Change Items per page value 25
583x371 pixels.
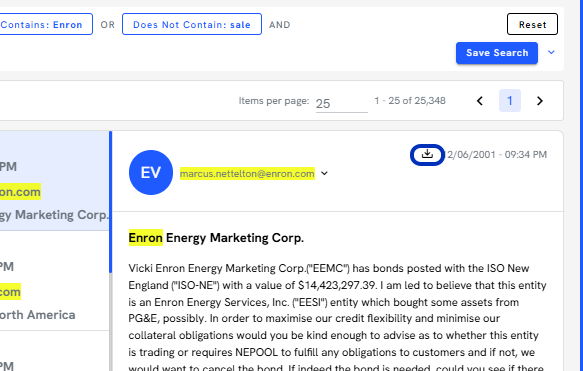pyautogui.click(x=341, y=103)
